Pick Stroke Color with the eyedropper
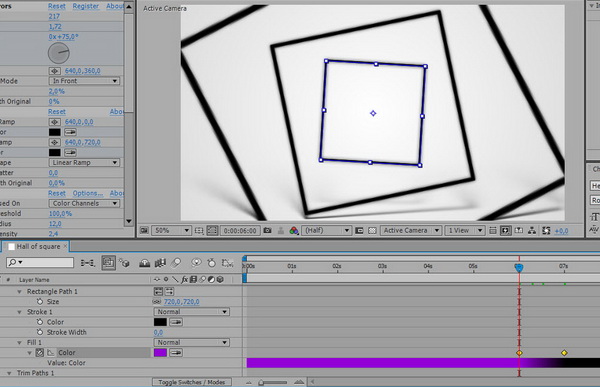 pyautogui.click(x=176, y=322)
